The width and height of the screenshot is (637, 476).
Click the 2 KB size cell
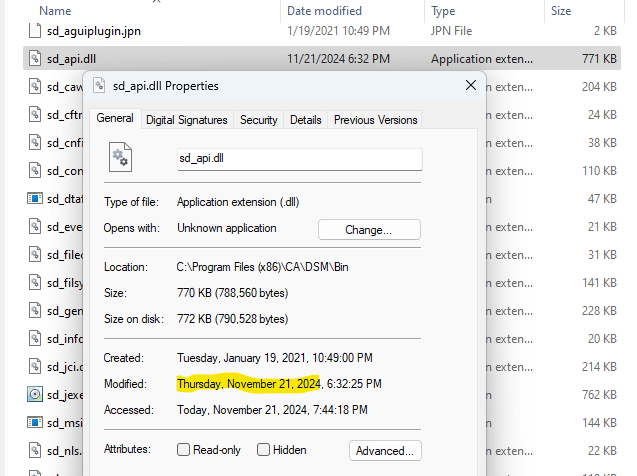pos(605,31)
